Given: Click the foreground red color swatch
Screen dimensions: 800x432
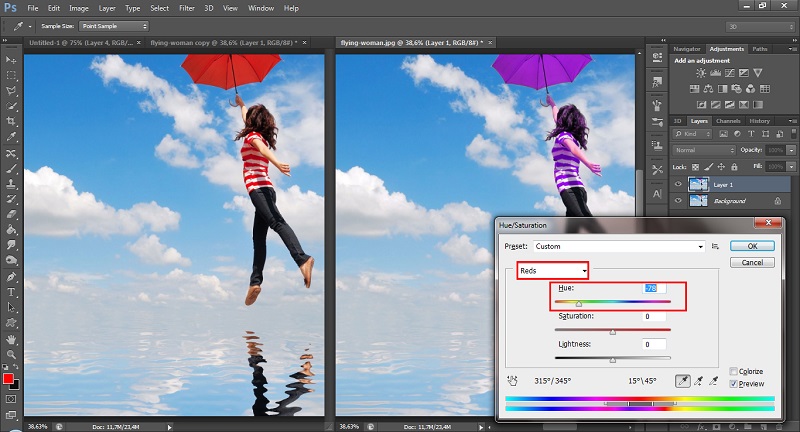Looking at the screenshot, I should coord(8,378).
